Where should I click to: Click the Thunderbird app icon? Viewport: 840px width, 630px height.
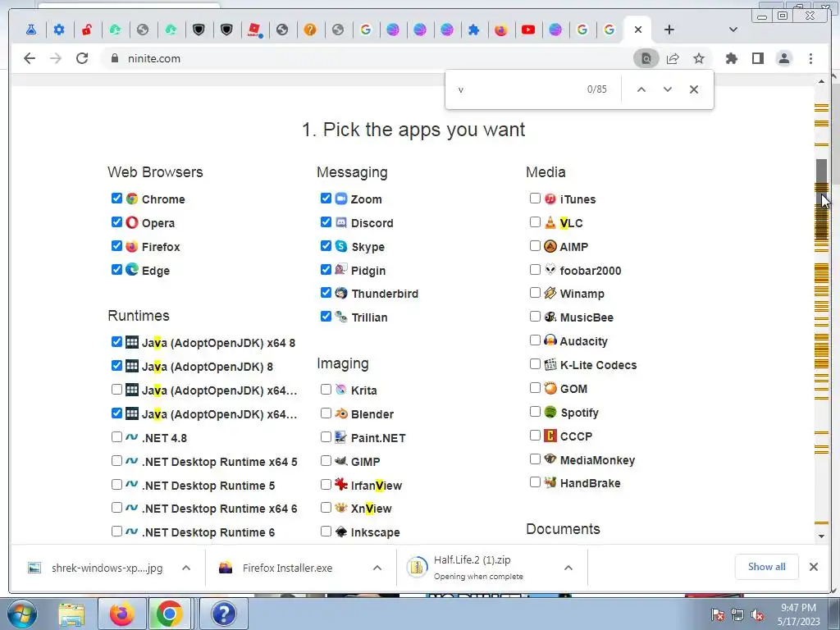click(341, 293)
